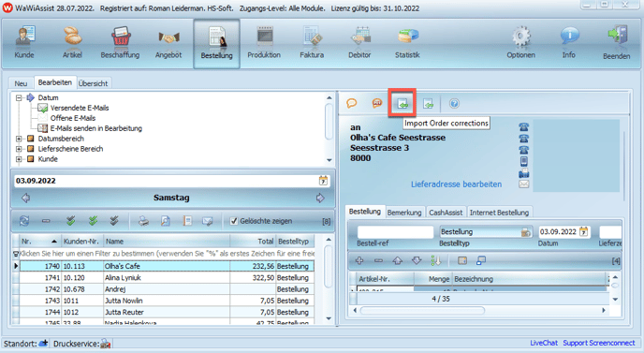Expand the Datumsbereich tree node
This screenshot has width=644, height=353.
[x=19, y=139]
